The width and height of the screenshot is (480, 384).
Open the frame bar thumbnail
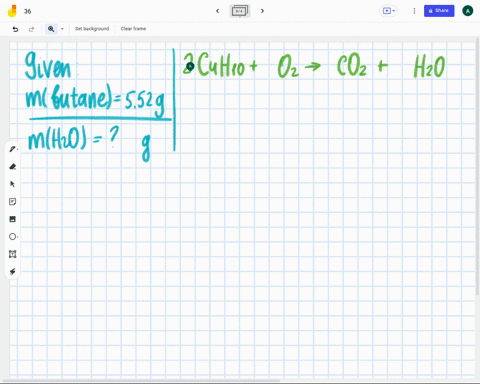coord(240,11)
